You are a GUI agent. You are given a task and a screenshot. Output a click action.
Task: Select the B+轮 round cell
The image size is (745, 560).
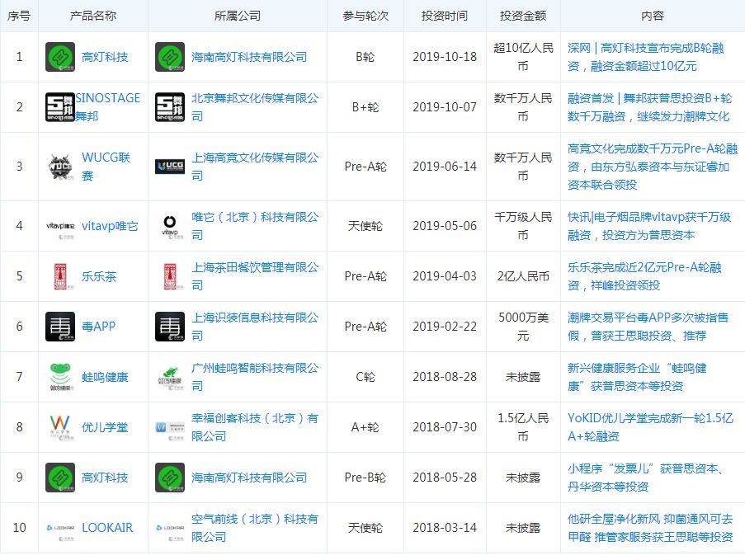click(x=365, y=107)
